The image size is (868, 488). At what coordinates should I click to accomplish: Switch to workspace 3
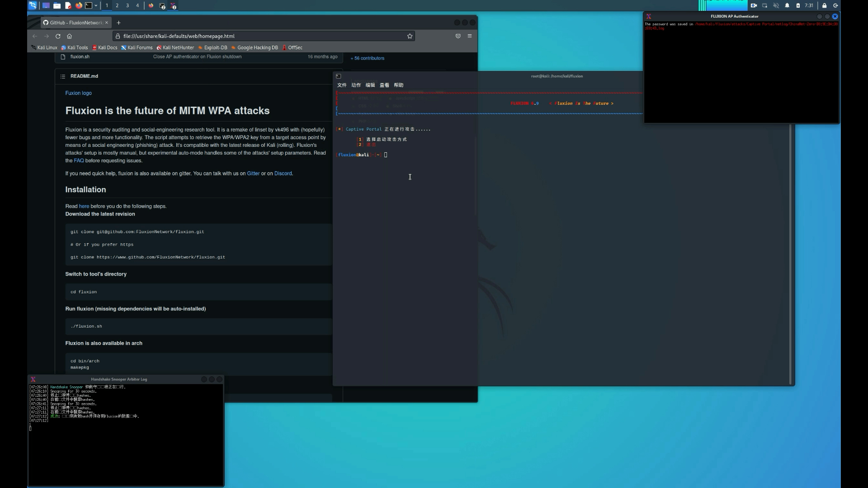[x=127, y=5]
